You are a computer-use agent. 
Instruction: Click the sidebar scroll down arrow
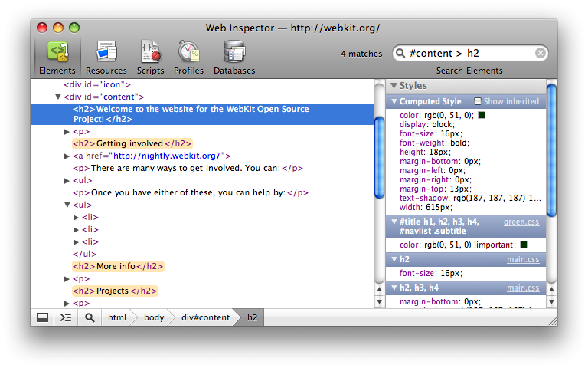point(551,301)
